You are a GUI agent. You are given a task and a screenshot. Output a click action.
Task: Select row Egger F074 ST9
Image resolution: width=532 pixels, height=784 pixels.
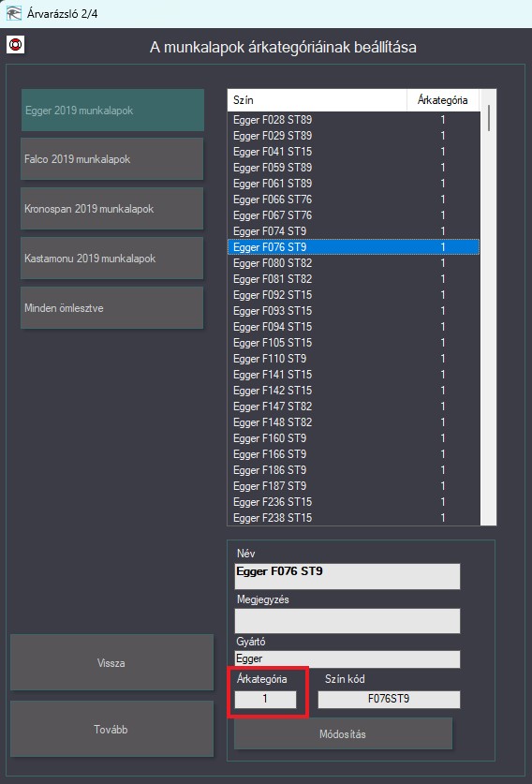tap(353, 231)
